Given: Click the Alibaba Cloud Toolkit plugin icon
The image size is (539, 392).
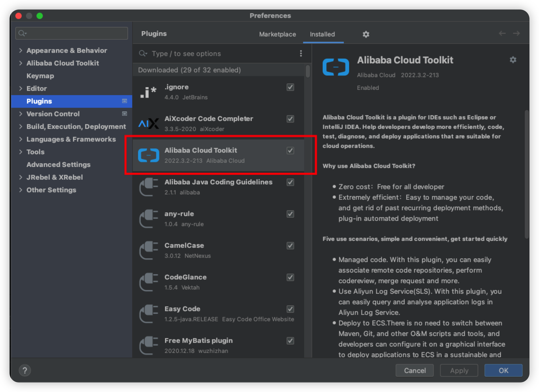Looking at the screenshot, I should [x=149, y=155].
